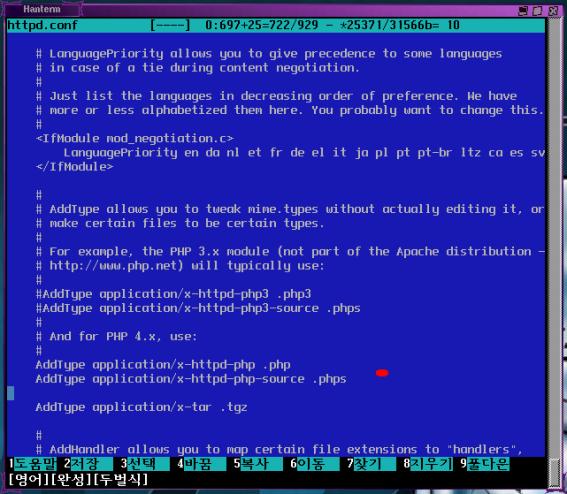This screenshot has height=494, width=567.
Task: Click the terminal's vertical scrollbar track
Action: [554, 235]
